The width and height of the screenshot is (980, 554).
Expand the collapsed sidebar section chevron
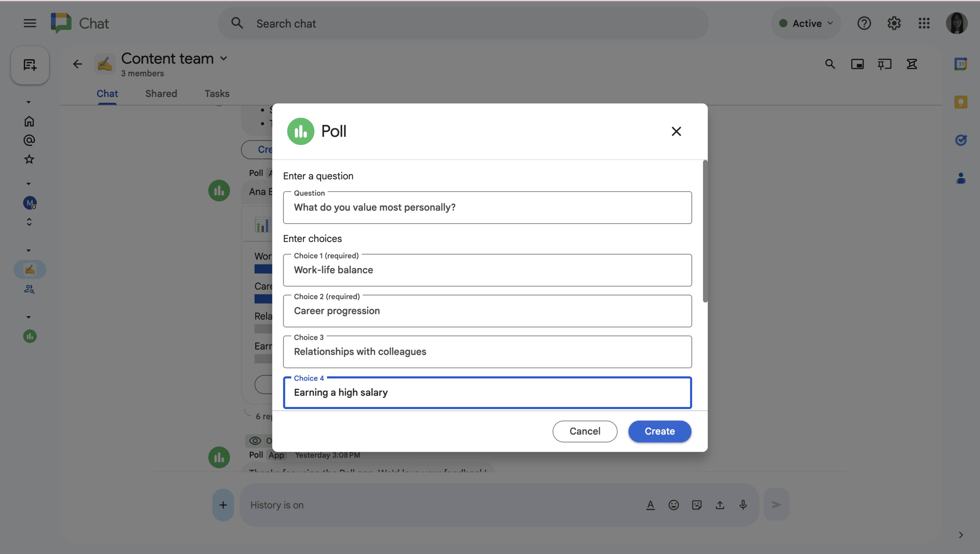[x=29, y=102]
